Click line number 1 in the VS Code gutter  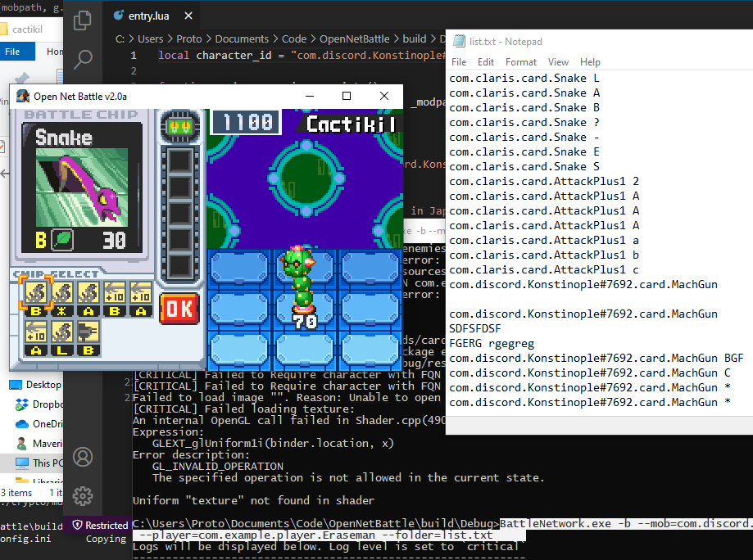tap(134, 55)
